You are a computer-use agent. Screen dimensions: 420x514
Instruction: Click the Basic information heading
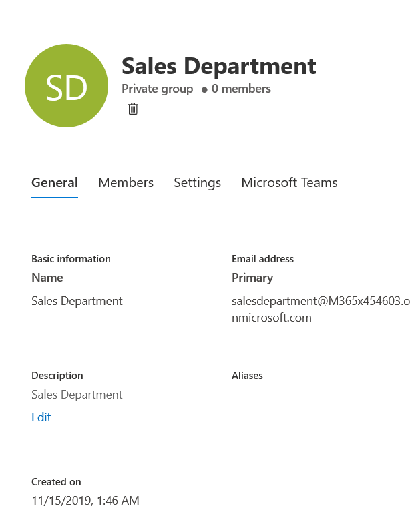tap(71, 259)
